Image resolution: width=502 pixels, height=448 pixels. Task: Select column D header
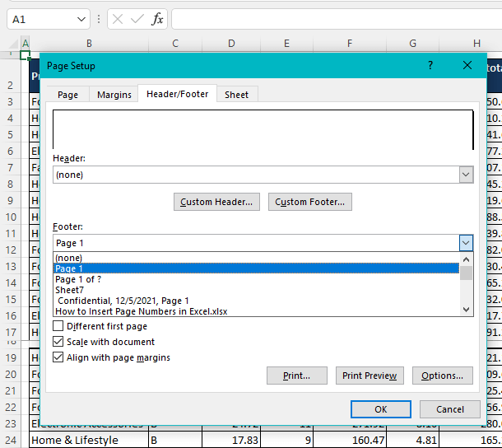pyautogui.click(x=231, y=44)
